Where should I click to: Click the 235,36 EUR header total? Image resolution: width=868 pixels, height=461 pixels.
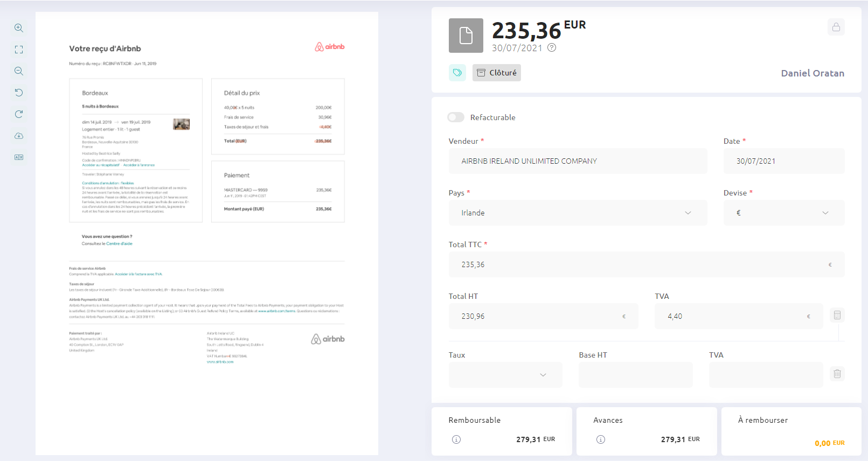click(539, 30)
